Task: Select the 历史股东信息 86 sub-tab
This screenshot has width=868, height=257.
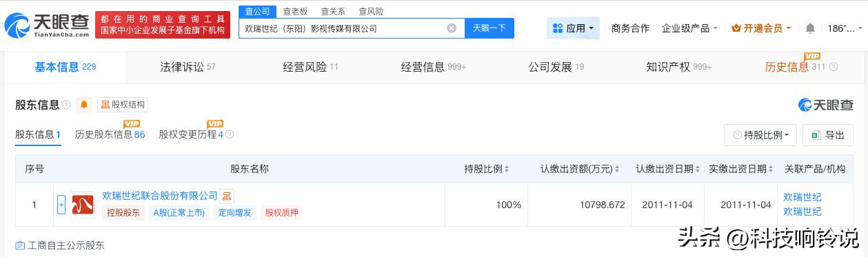Action: (110, 135)
